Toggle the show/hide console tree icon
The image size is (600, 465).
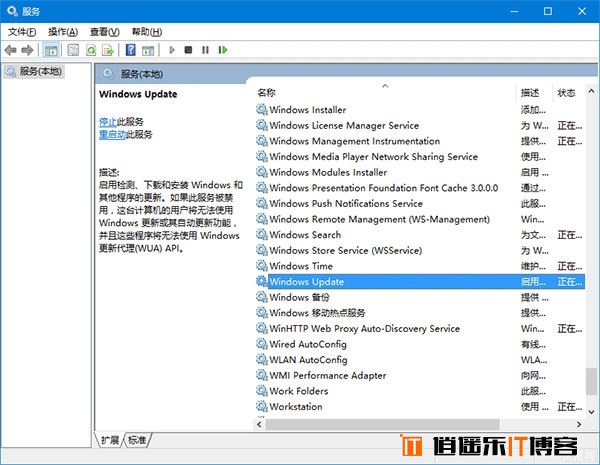[x=51, y=50]
